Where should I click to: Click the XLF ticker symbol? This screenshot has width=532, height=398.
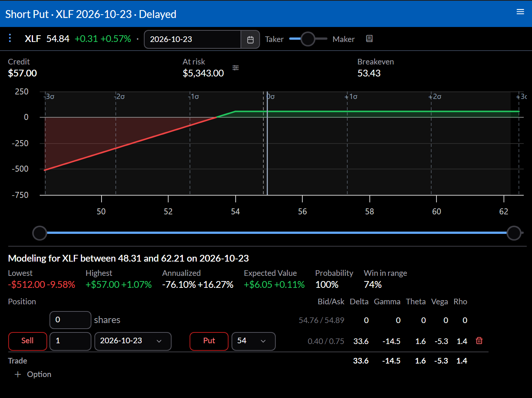coord(33,39)
